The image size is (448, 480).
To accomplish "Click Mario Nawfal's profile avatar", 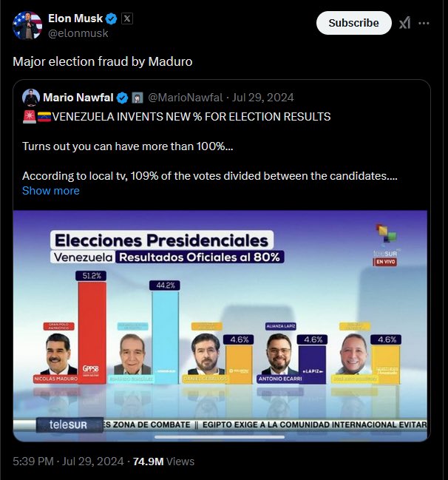I will click(x=31, y=98).
